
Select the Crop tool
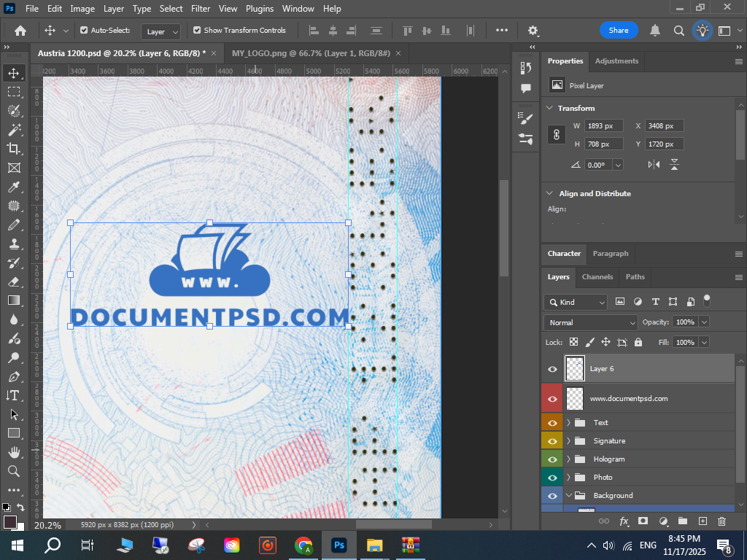coord(13,149)
